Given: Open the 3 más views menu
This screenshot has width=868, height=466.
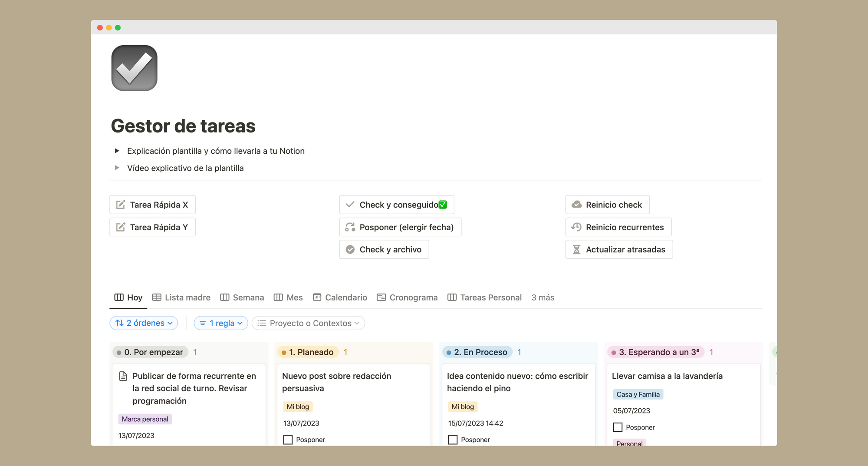Looking at the screenshot, I should click(542, 297).
